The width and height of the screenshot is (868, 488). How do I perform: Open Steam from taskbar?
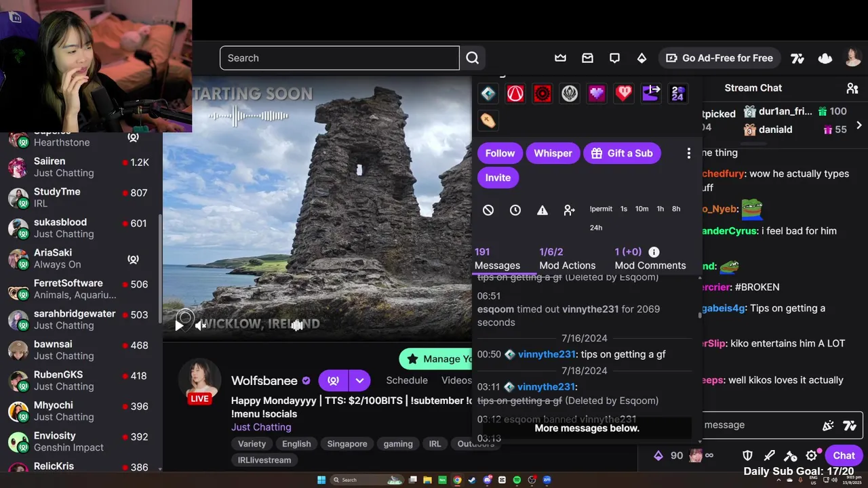point(472,480)
